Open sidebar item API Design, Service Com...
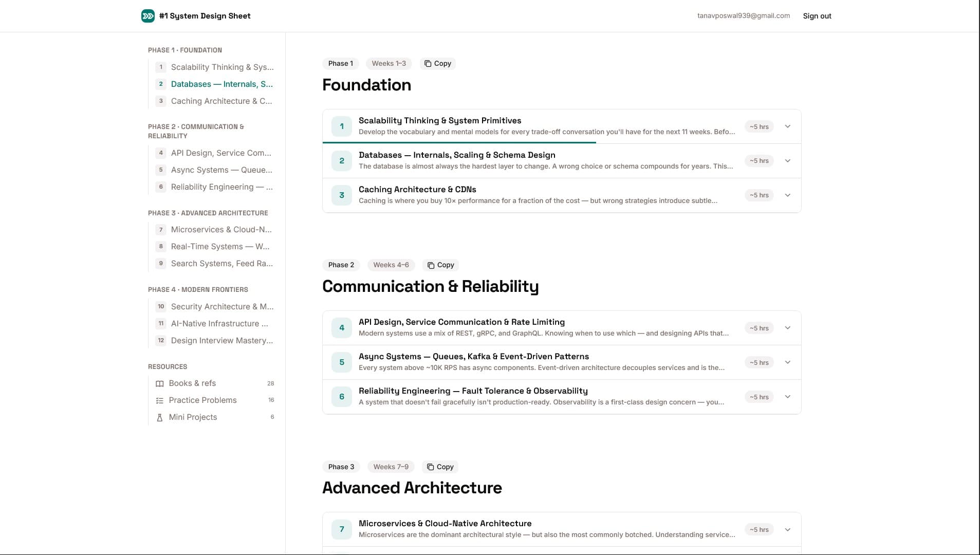This screenshot has height=555, width=980. point(215,153)
